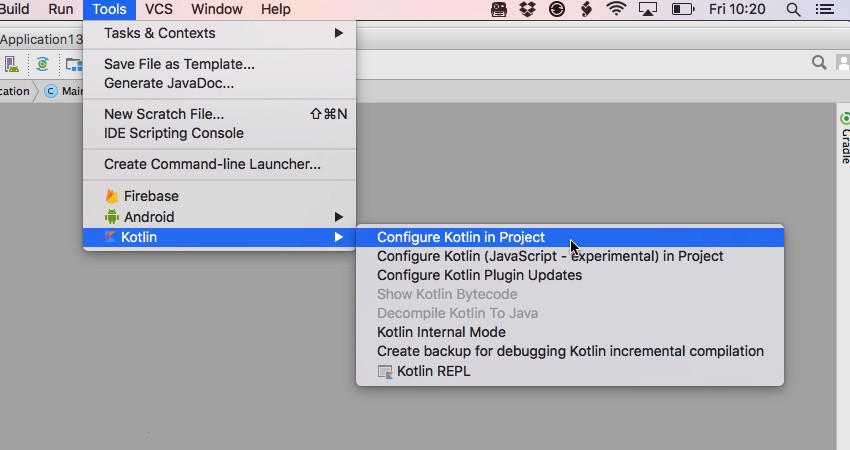Open the Tools menu in menu bar
The width and height of the screenshot is (850, 450).
click(x=109, y=9)
